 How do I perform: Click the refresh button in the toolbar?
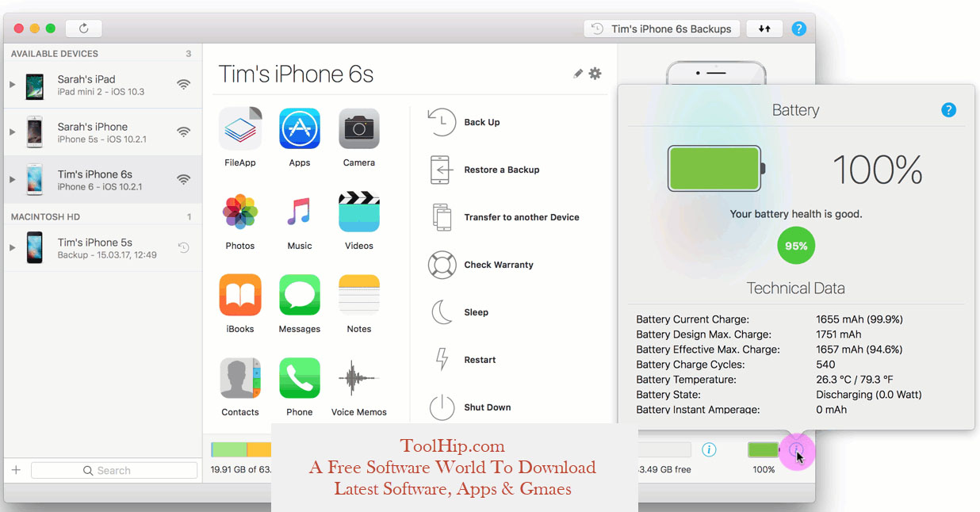click(83, 29)
